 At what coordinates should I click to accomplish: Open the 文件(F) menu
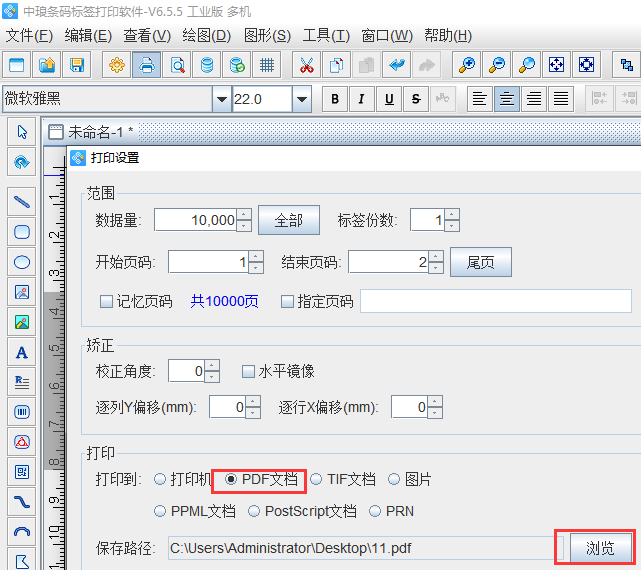click(x=29, y=36)
